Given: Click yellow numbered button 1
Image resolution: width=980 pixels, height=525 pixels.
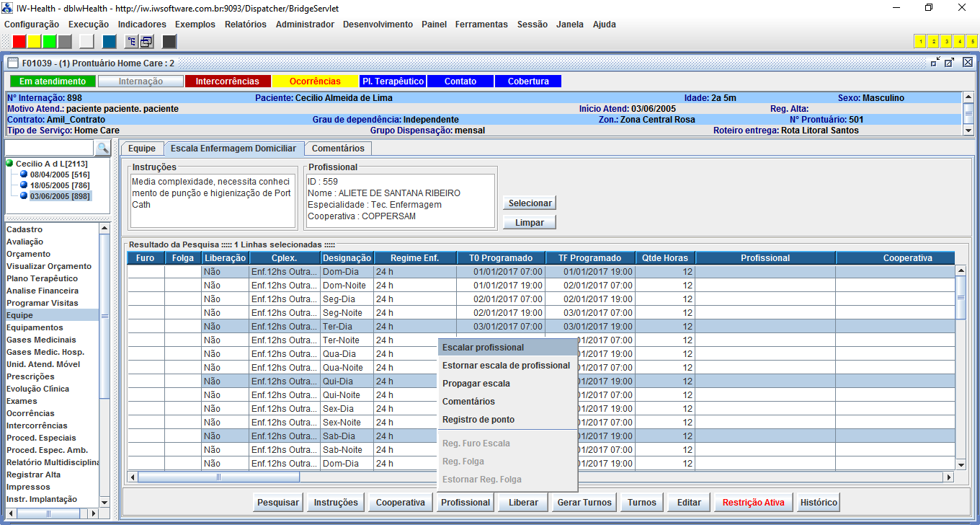Looking at the screenshot, I should pyautogui.click(x=920, y=41).
